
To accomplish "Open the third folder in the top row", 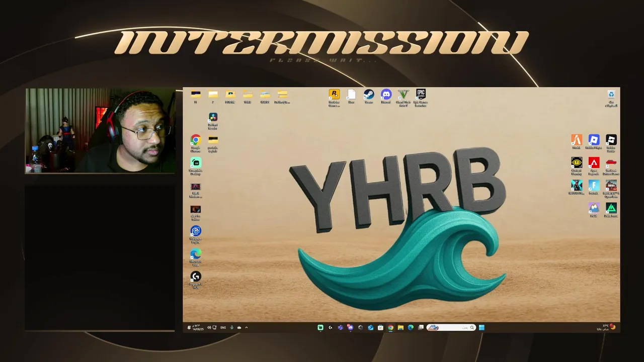I will pyautogui.click(x=230, y=97).
